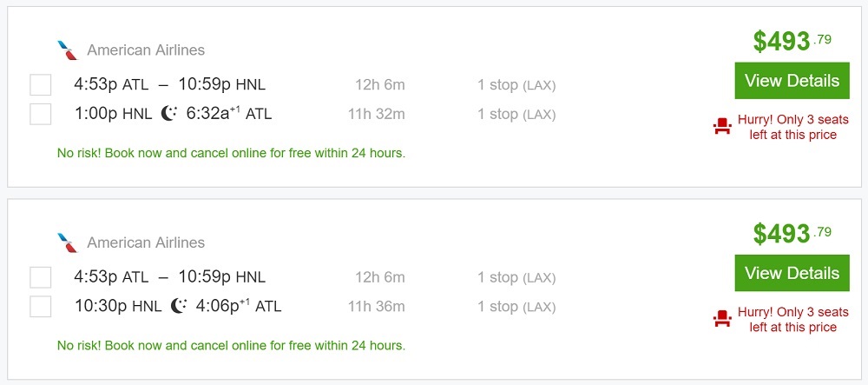Click the "No risk!" cancellation note under 1:00p return
Viewport: 868px width, 385px height.
pyautogui.click(x=231, y=153)
